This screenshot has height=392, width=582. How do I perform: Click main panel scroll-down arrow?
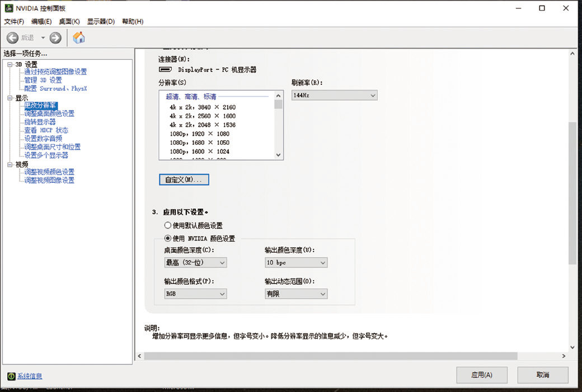point(572,347)
